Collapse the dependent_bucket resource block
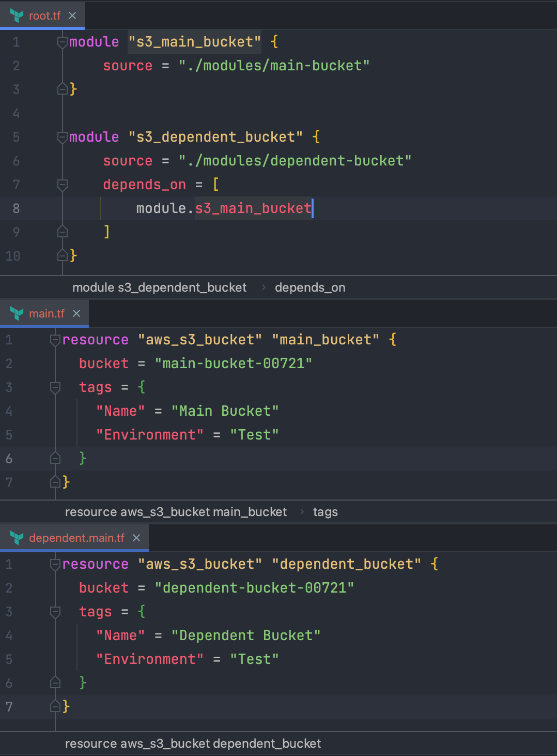This screenshot has height=756, width=557. (x=55, y=564)
